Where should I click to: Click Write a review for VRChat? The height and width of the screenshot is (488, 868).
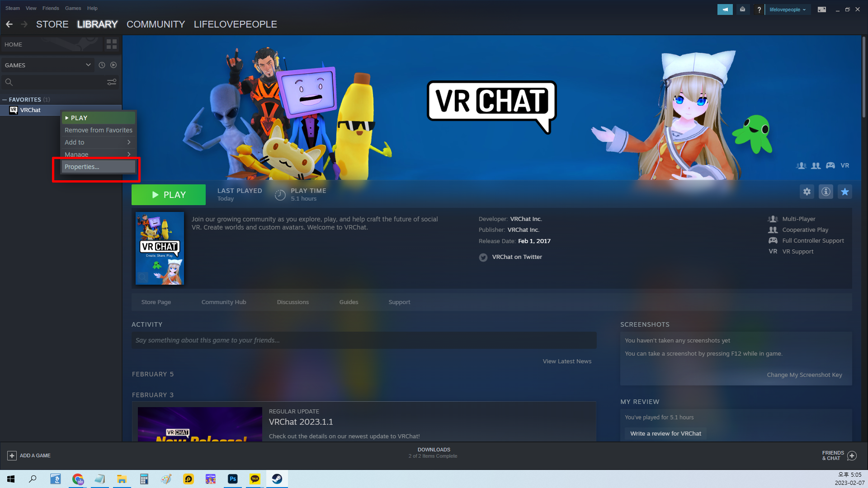pos(665,434)
